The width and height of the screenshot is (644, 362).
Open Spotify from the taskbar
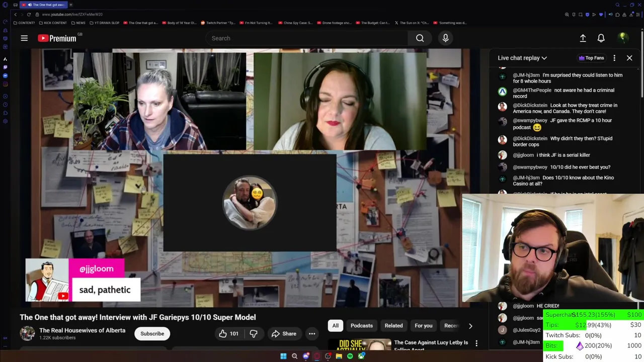click(x=350, y=356)
